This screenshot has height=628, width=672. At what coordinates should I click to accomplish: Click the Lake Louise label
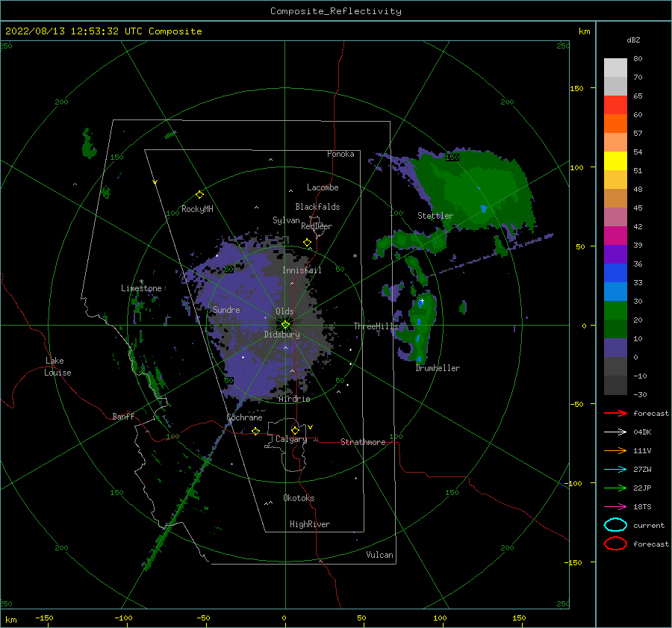(57, 367)
